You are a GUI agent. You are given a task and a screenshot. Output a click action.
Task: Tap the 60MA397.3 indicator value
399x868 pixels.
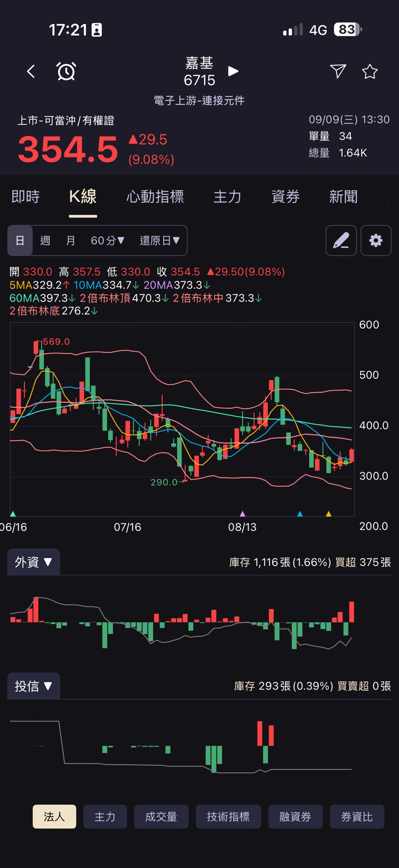pos(42,298)
